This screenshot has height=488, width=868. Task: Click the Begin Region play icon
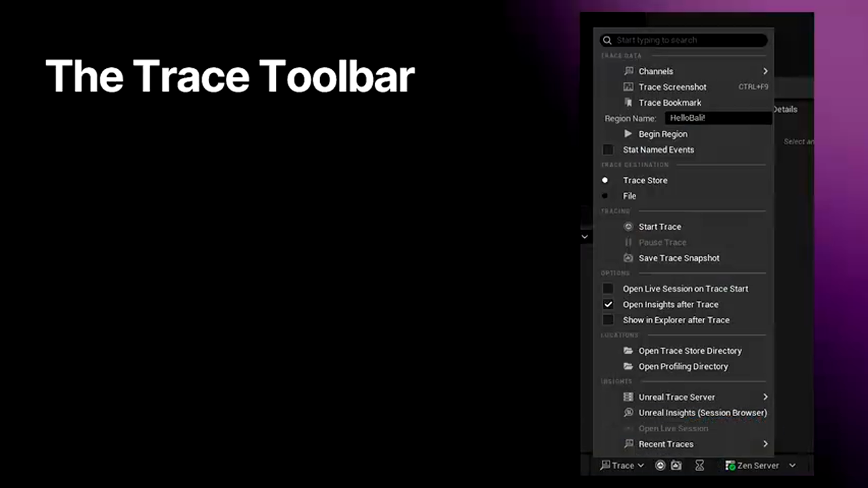pos(629,134)
